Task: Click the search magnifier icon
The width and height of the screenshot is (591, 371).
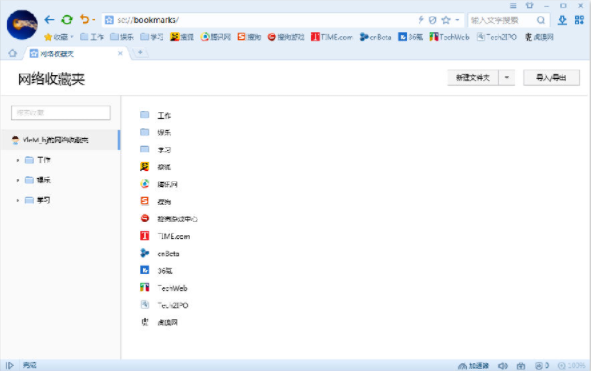Action: point(541,20)
